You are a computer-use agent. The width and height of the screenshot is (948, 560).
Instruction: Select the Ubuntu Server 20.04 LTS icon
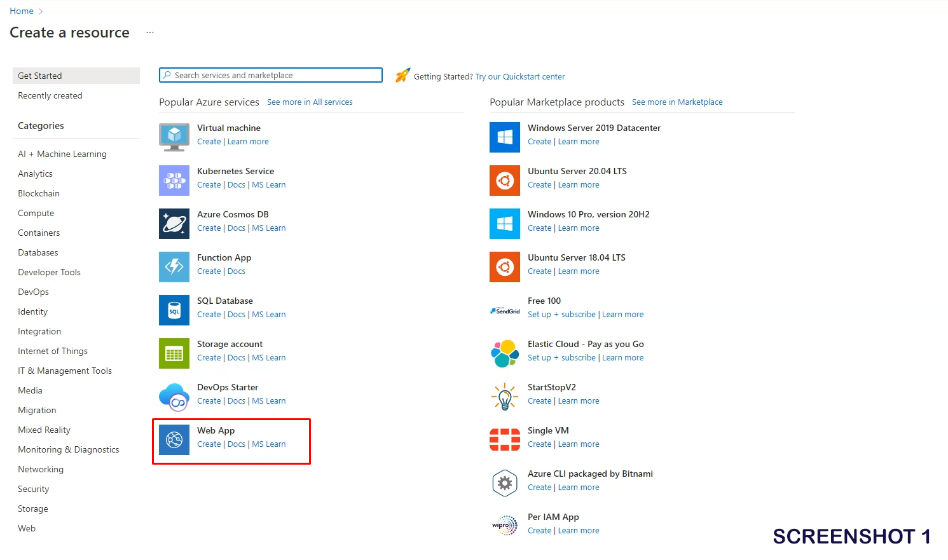(x=504, y=181)
